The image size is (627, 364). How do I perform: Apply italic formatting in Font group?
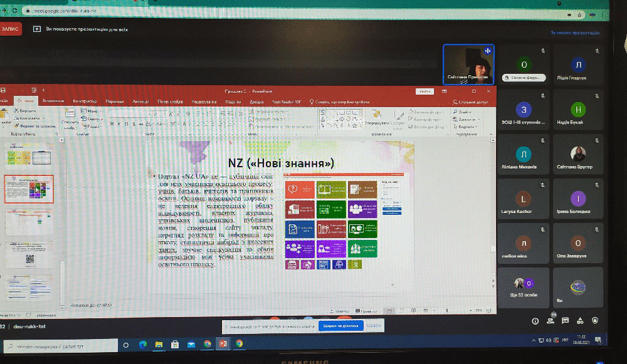click(x=119, y=124)
